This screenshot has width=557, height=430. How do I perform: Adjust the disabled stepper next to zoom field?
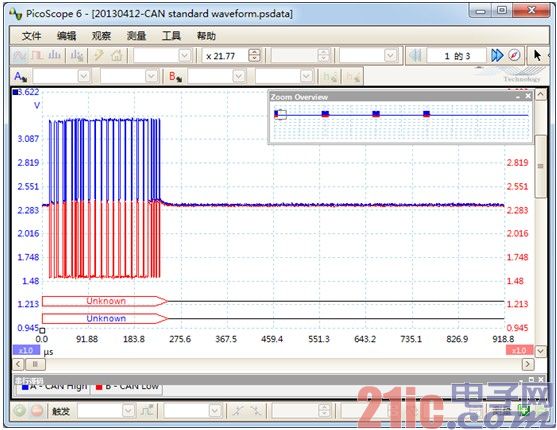[x=323, y=55]
